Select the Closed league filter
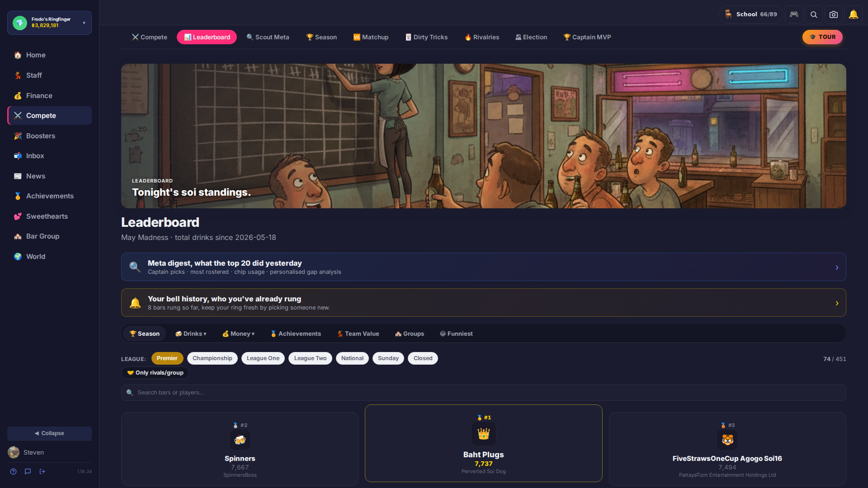This screenshot has height=488, width=868. click(x=423, y=358)
